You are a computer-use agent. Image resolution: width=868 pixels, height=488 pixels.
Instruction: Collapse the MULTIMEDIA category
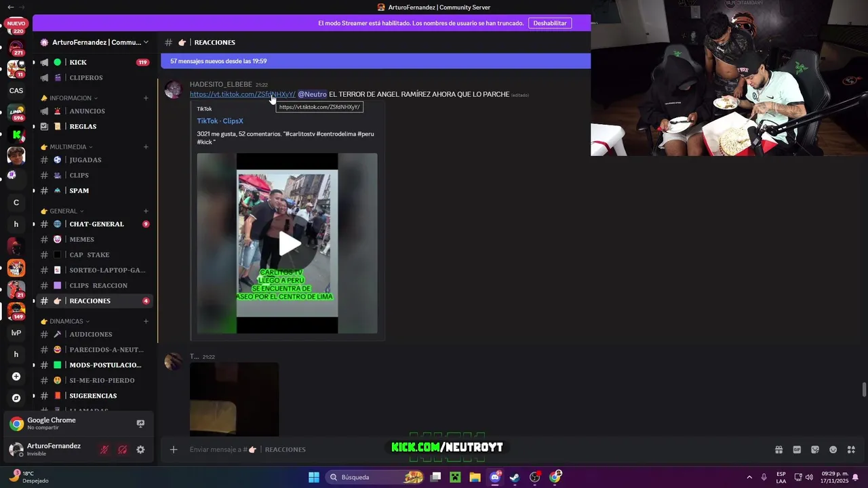tap(67, 147)
